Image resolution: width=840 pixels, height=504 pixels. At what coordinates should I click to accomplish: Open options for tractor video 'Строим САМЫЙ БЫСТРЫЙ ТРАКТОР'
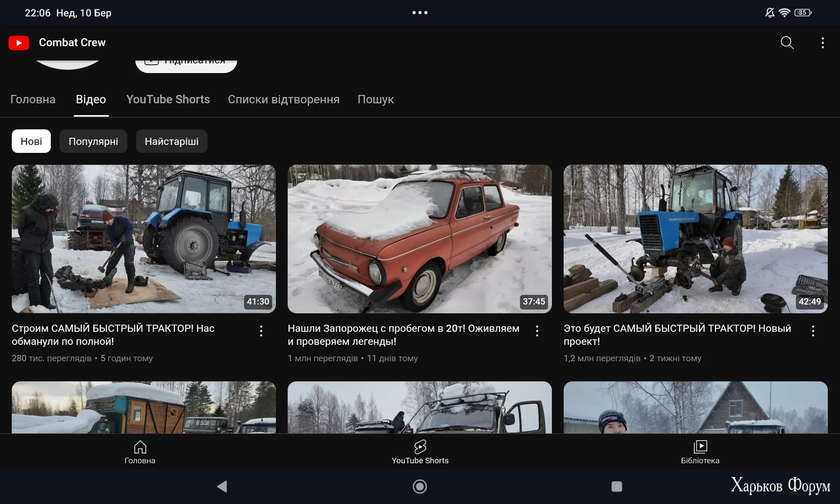tap(261, 331)
